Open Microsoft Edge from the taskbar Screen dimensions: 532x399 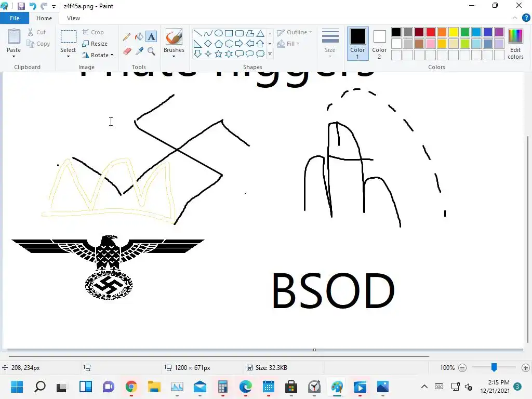coord(245,387)
